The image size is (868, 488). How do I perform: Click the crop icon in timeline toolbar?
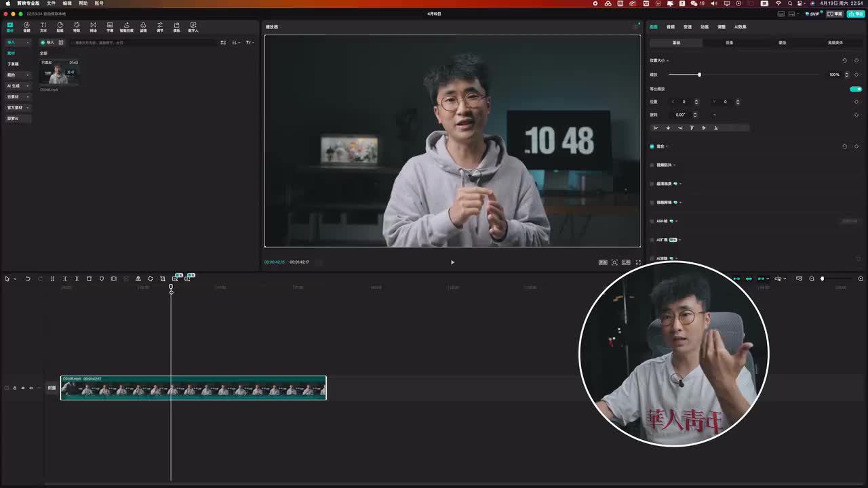coord(163,279)
